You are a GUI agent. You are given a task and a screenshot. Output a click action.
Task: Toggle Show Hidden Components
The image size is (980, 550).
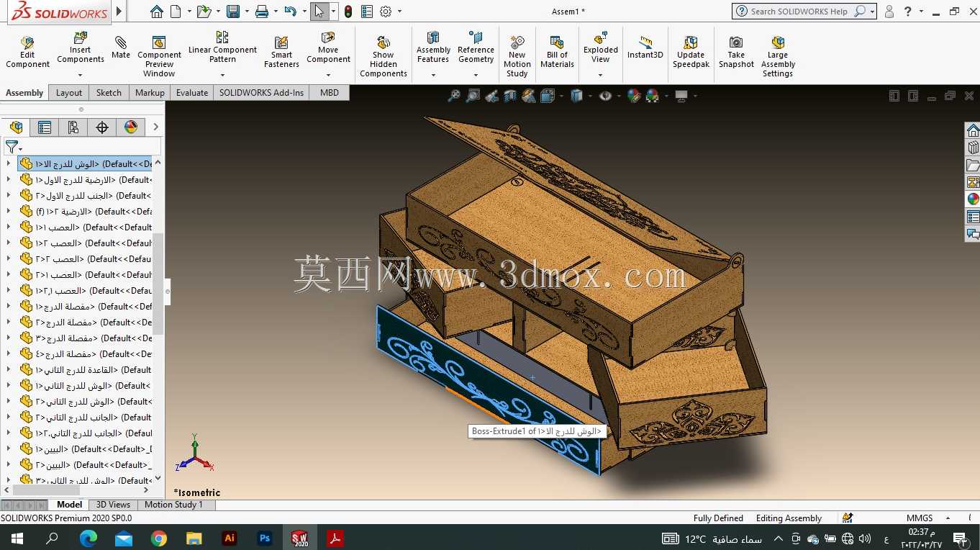pyautogui.click(x=384, y=56)
